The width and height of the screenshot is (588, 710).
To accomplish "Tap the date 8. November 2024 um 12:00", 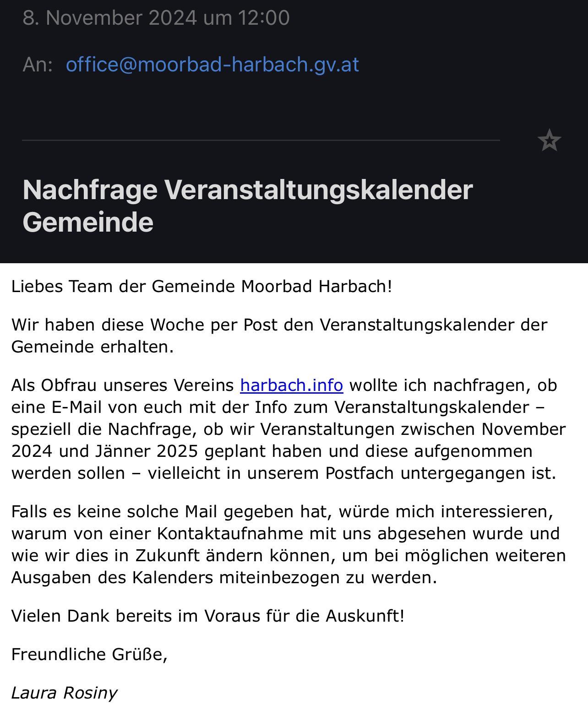I will (x=156, y=18).
